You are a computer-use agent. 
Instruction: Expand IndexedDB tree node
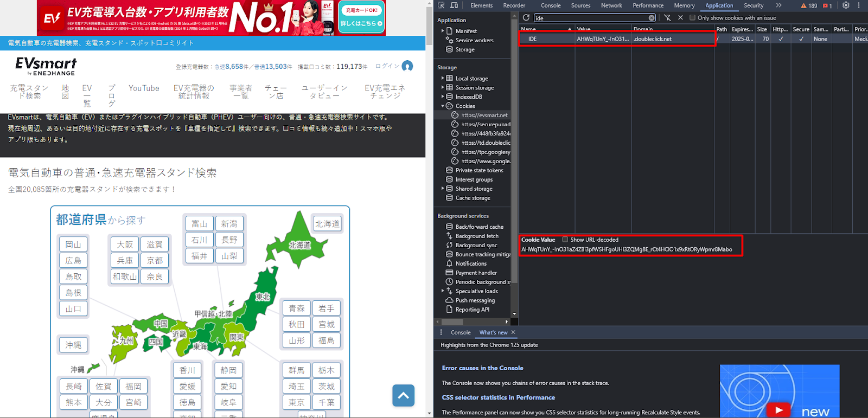tap(443, 97)
